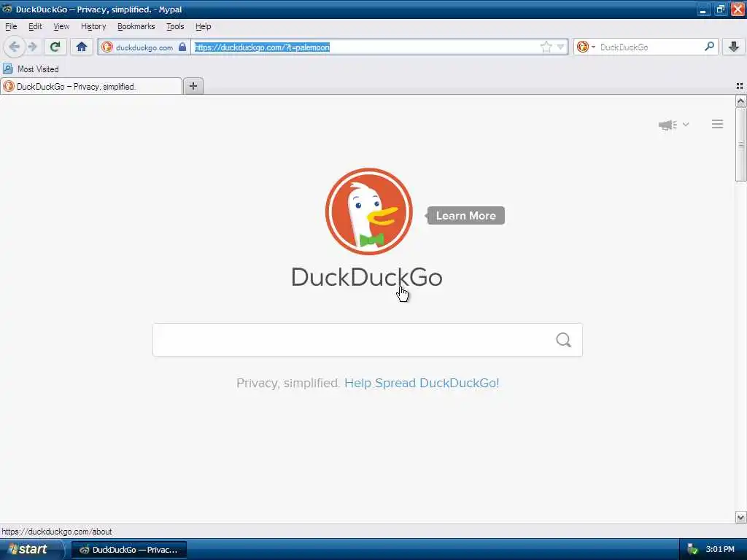
Task: Click the status bar URL duckduckgo.com/about
Action: 57,532
